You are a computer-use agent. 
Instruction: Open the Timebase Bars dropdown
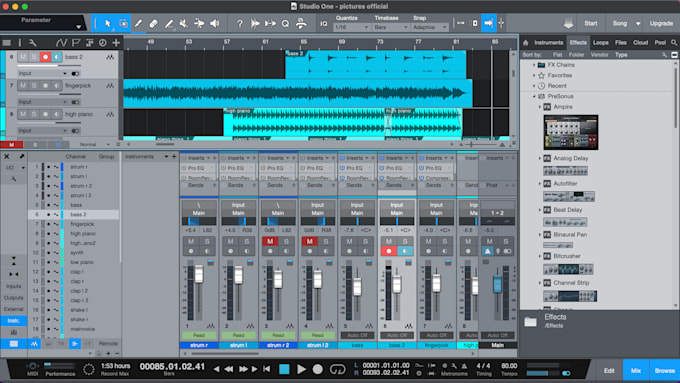390,27
